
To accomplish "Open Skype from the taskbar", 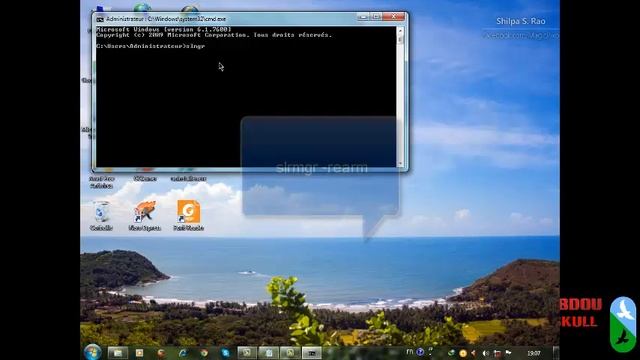I will pos(225,353).
